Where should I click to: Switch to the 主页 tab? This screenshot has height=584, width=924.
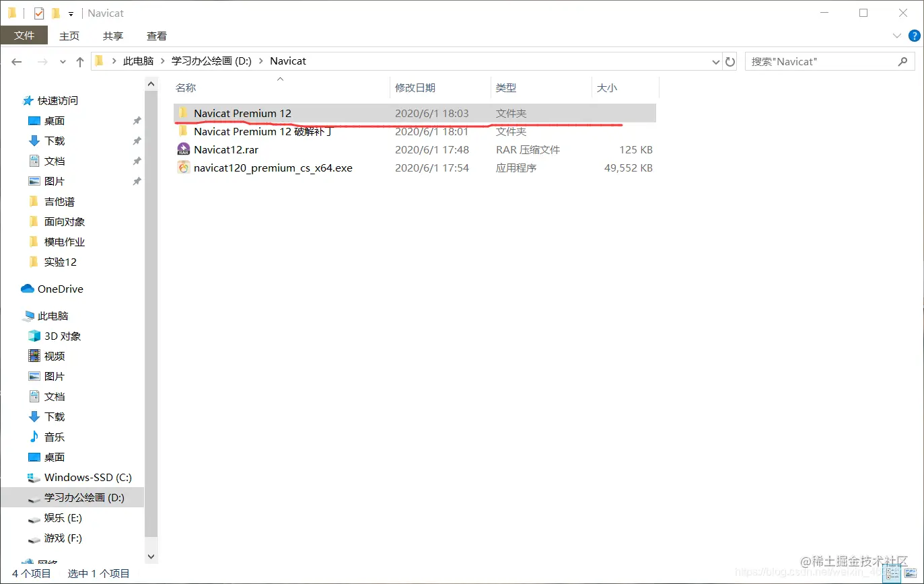[x=69, y=36]
